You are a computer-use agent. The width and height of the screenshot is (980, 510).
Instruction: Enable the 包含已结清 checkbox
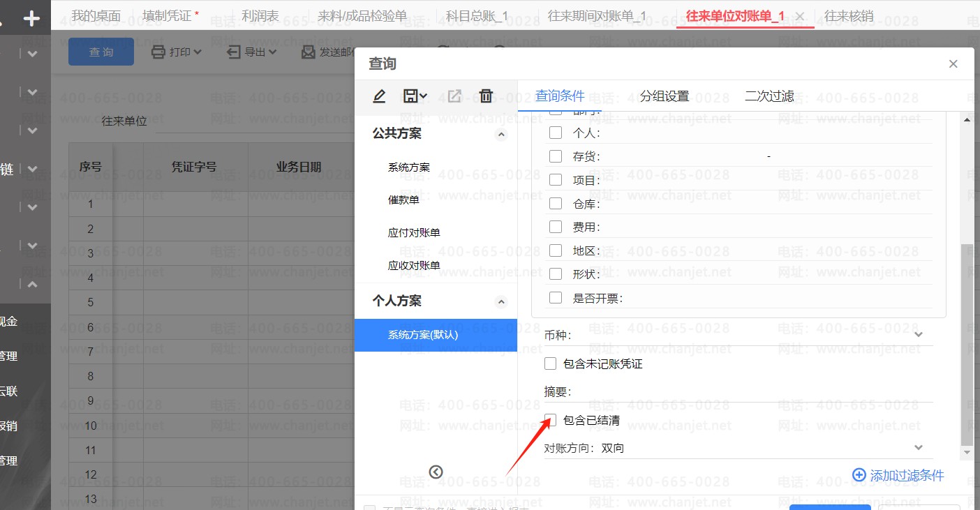(551, 420)
